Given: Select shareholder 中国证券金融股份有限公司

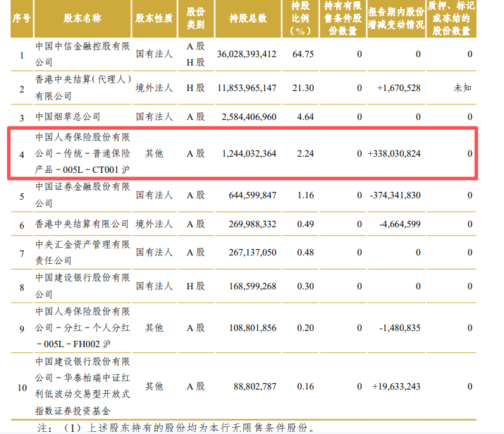Looking at the screenshot, I should [x=82, y=195].
